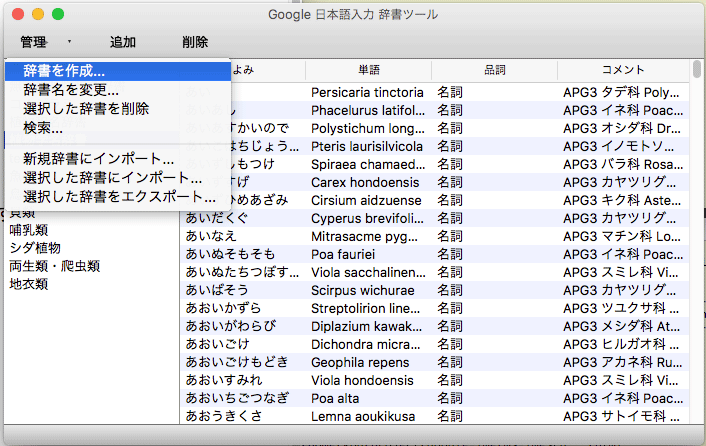Screen dimensions: 706x446
Task: Choose 選択した辞書をエクスポート... entry
Action: click(118, 197)
